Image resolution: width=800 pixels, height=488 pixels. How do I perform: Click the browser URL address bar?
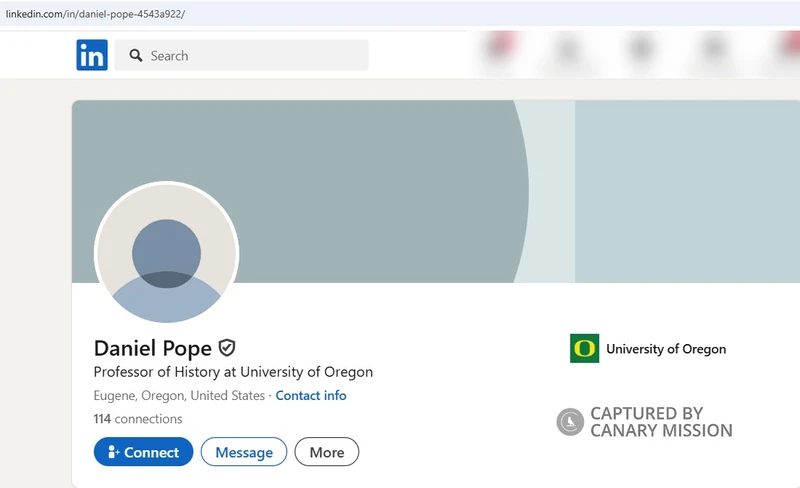[x=400, y=14]
